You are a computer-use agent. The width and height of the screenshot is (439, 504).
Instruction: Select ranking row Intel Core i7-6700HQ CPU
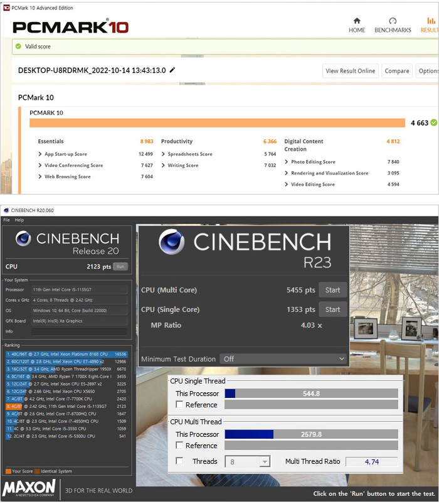click(x=66, y=414)
